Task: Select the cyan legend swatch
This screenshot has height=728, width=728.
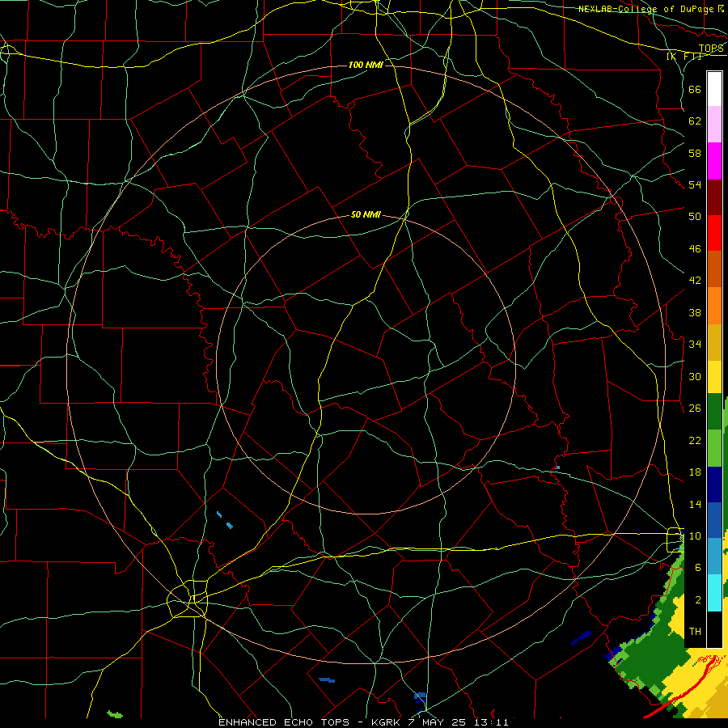Action: [x=714, y=592]
